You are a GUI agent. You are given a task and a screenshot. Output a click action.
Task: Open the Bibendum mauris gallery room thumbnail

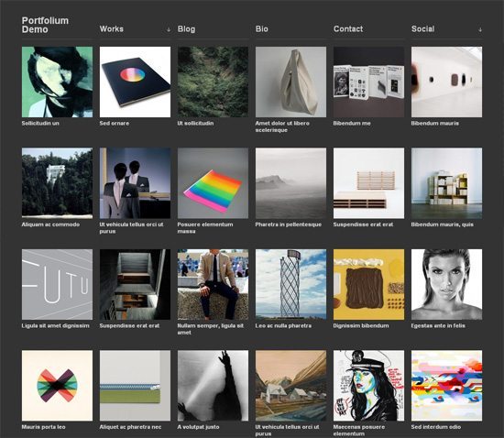446,82
